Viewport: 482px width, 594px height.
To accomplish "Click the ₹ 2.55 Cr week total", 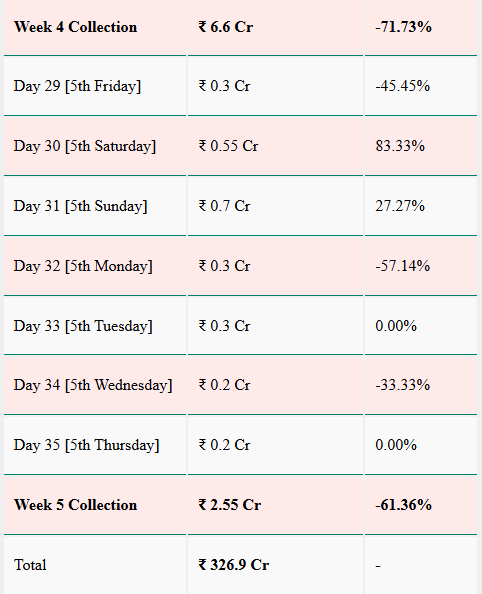I will (230, 505).
